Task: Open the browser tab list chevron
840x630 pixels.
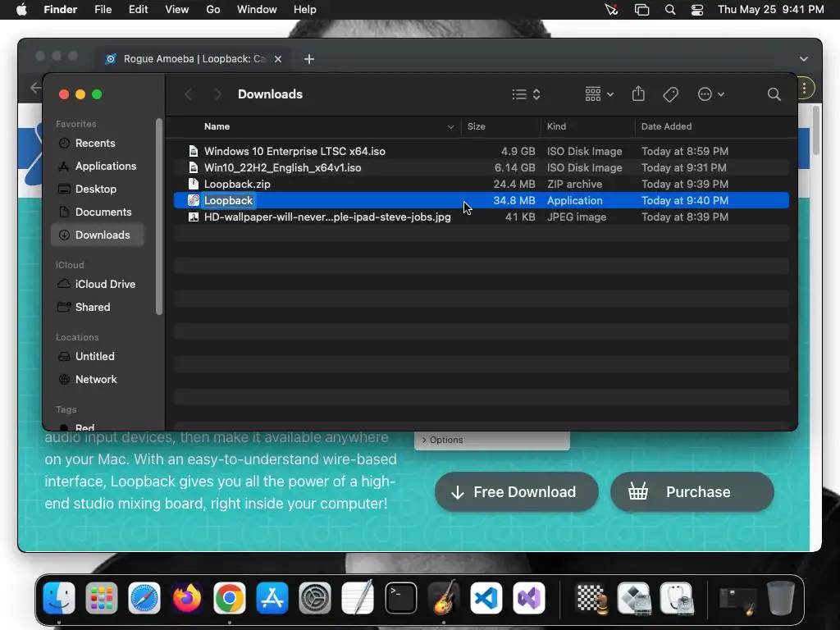Action: [x=804, y=59]
